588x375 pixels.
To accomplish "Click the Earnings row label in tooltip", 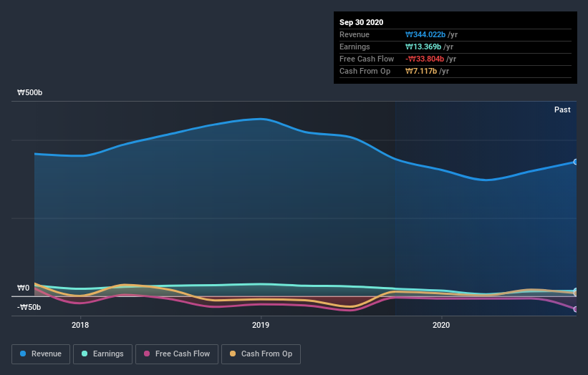I will [355, 47].
